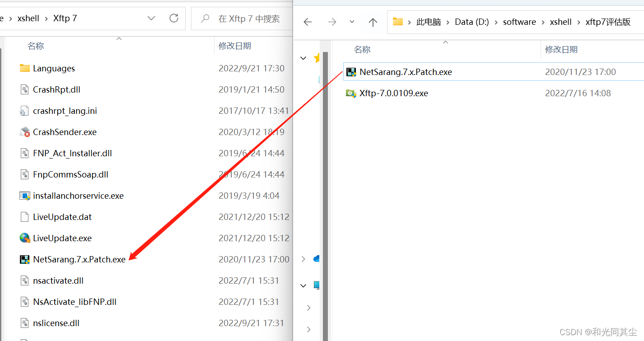Click the NsActivate_libFNP.dll file icon
The width and height of the screenshot is (644, 341).
tap(25, 302)
